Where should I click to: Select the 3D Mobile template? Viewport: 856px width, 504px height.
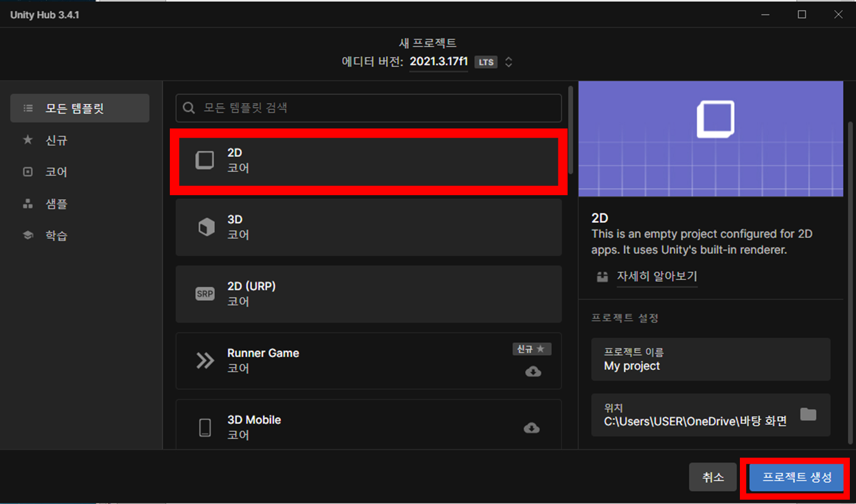tap(369, 425)
